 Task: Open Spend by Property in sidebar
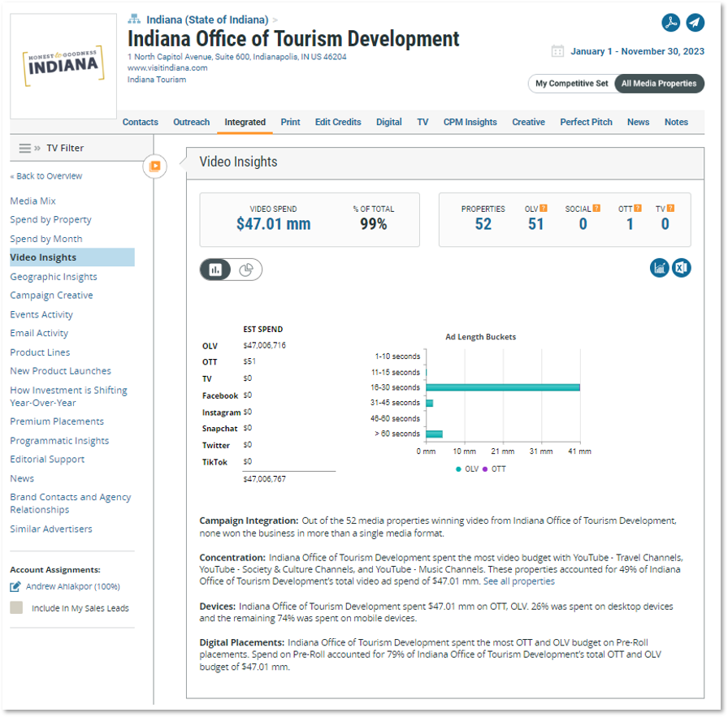tap(50, 219)
